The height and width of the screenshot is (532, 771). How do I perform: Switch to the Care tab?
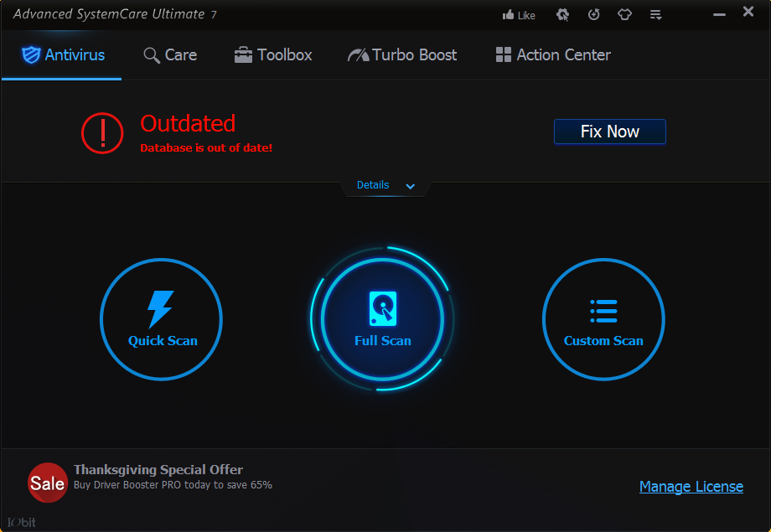170,55
